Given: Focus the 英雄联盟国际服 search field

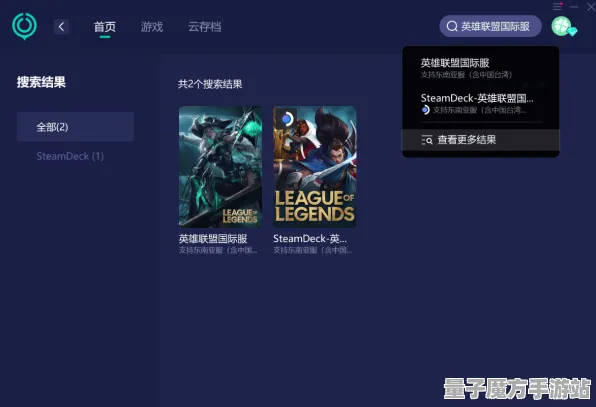Looking at the screenshot, I should coord(490,26).
